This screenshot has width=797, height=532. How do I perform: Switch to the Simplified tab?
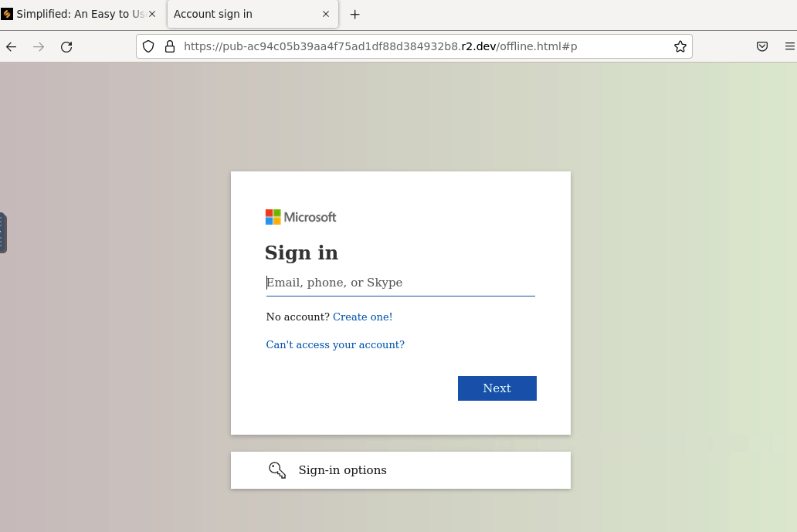[77, 14]
